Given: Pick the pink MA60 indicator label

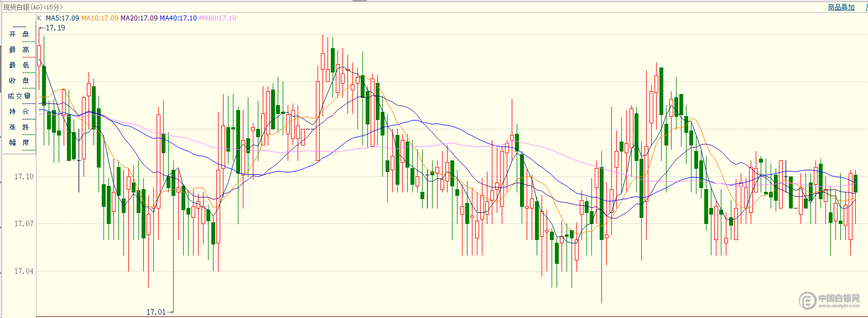Looking at the screenshot, I should [x=217, y=18].
